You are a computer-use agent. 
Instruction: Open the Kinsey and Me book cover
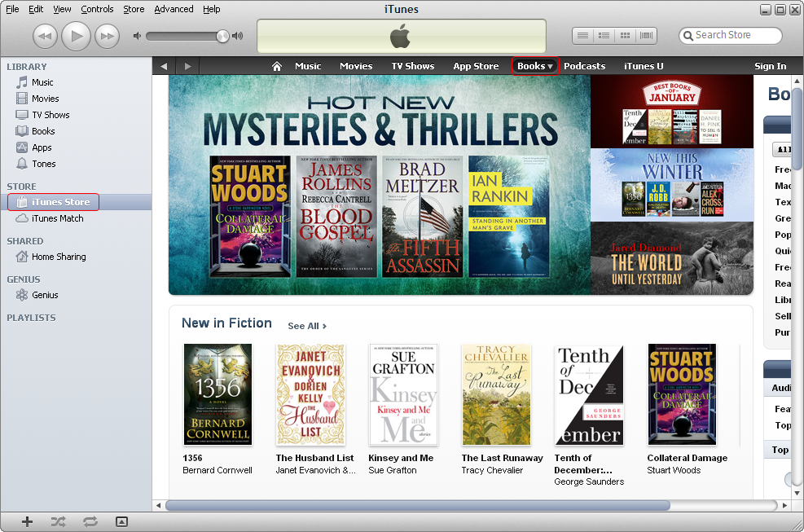coord(403,394)
